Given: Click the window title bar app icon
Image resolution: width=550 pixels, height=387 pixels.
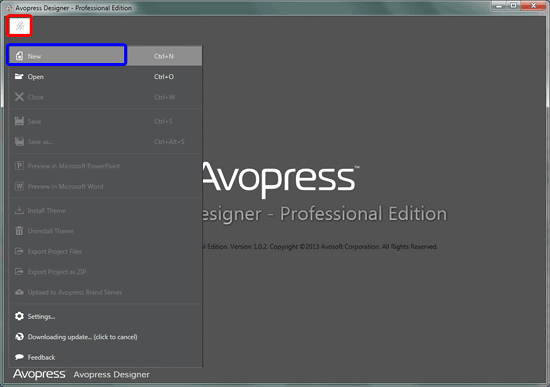Looking at the screenshot, I should 9,8.
